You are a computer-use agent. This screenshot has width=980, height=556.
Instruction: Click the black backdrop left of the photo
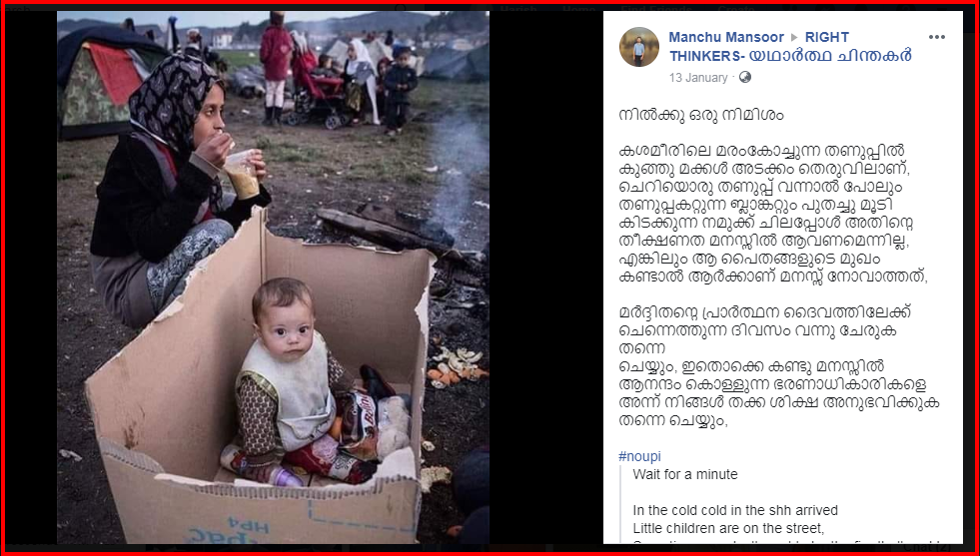[30, 278]
